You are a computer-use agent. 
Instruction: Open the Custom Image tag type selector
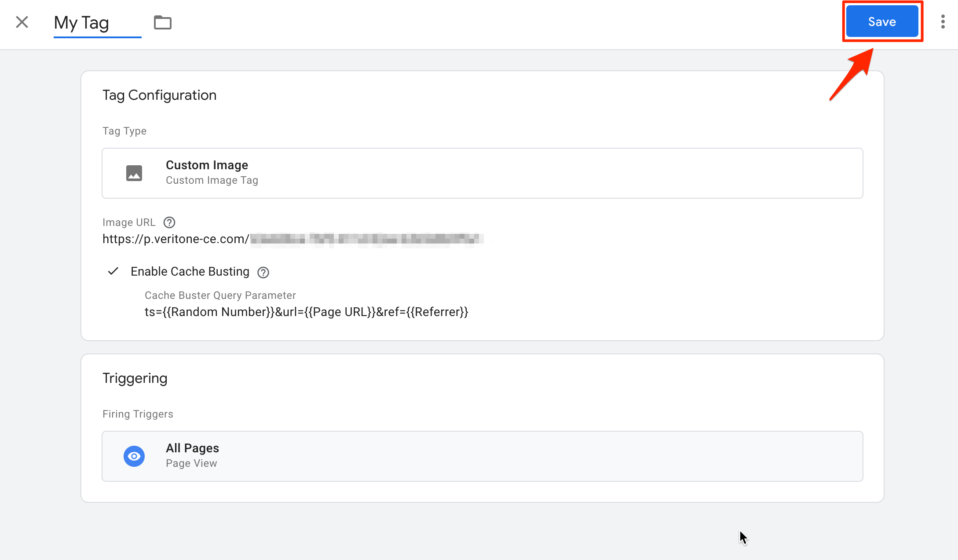pyautogui.click(x=482, y=173)
